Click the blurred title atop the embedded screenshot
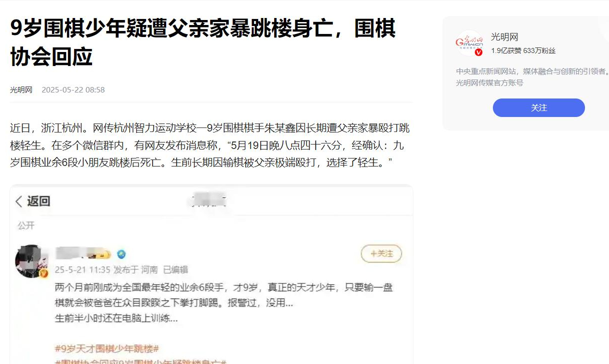609x364 pixels. pyautogui.click(x=209, y=200)
